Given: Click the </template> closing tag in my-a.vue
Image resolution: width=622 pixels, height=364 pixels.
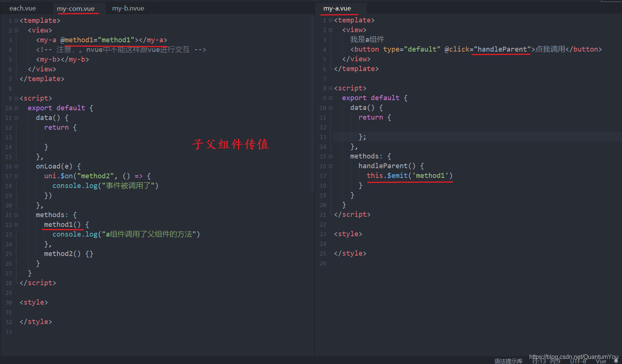Looking at the screenshot, I should (x=356, y=69).
